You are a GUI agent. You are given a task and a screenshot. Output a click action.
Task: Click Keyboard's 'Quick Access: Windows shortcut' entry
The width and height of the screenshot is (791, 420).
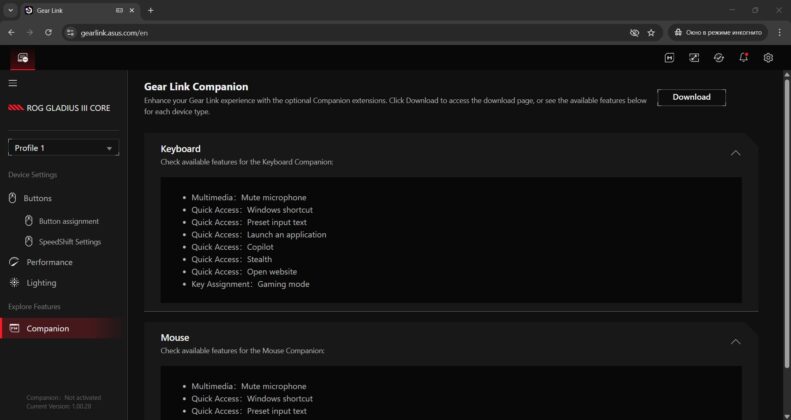[x=252, y=210]
